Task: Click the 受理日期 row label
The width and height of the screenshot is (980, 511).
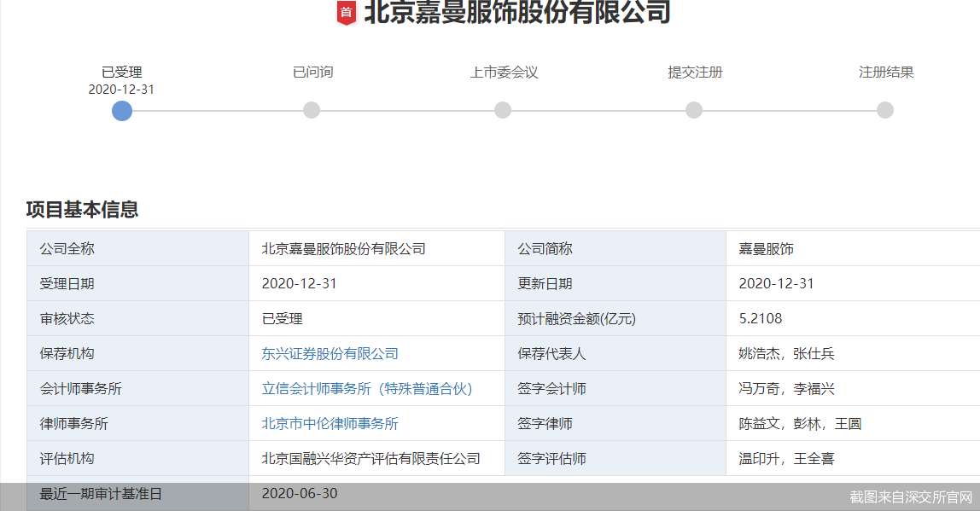Action: (x=67, y=283)
